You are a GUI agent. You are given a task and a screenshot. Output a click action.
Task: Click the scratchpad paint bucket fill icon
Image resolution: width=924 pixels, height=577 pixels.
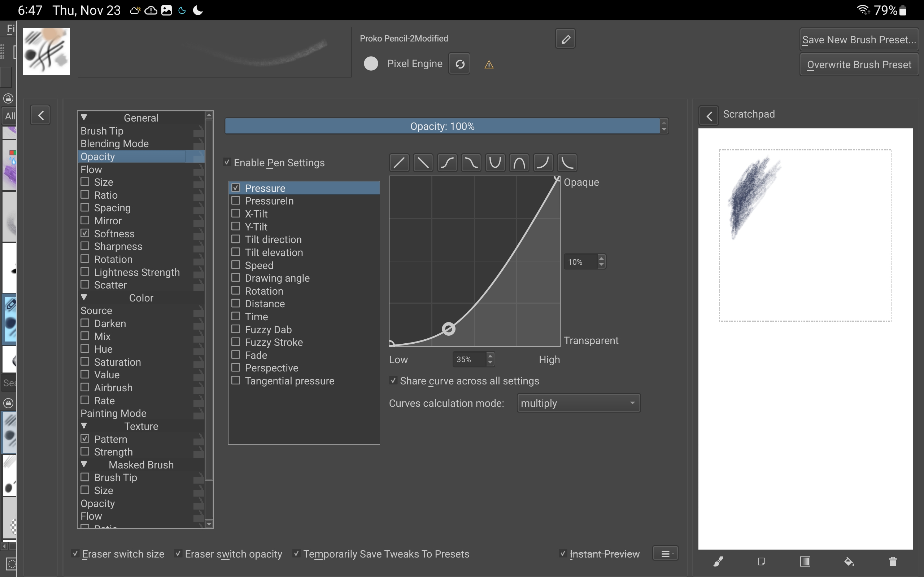tap(849, 561)
